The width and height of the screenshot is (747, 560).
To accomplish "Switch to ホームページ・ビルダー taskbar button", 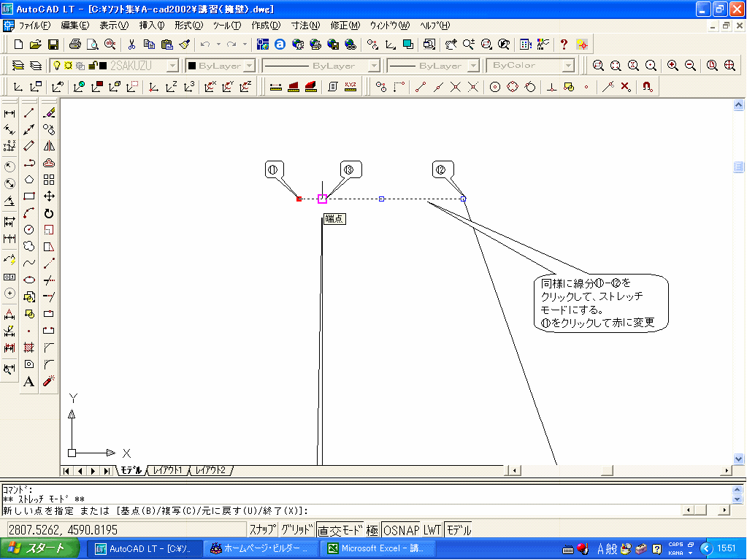I will [261, 548].
